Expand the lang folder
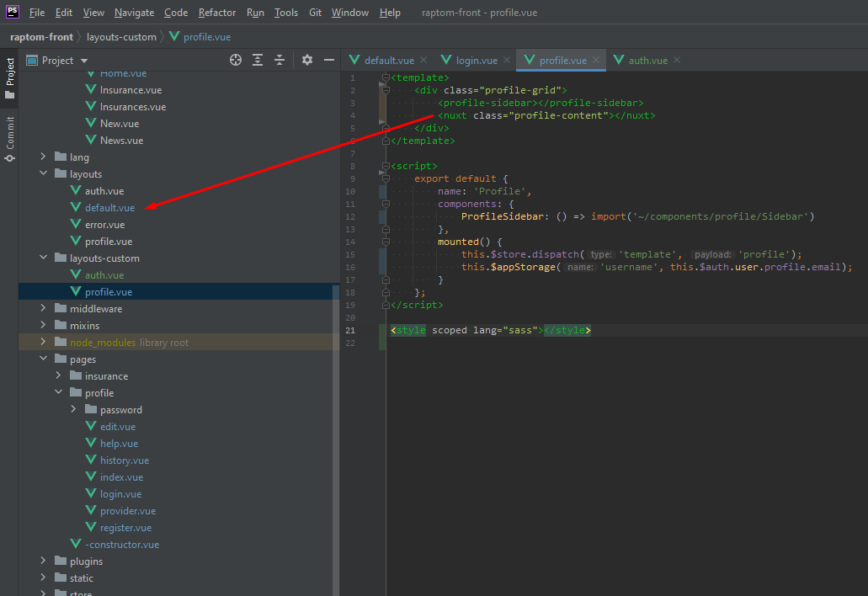The image size is (868, 596). 43,157
